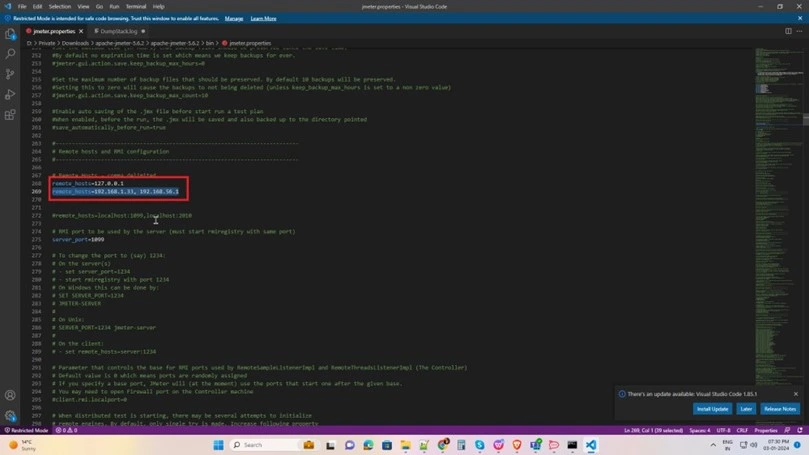Change file encoding UTF-8

[723, 430]
